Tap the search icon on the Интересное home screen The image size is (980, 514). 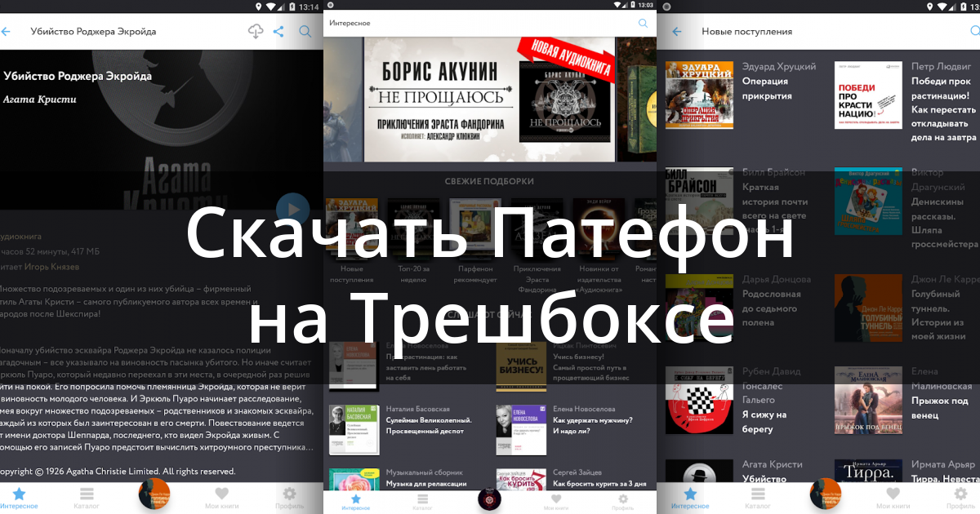pyautogui.click(x=643, y=24)
